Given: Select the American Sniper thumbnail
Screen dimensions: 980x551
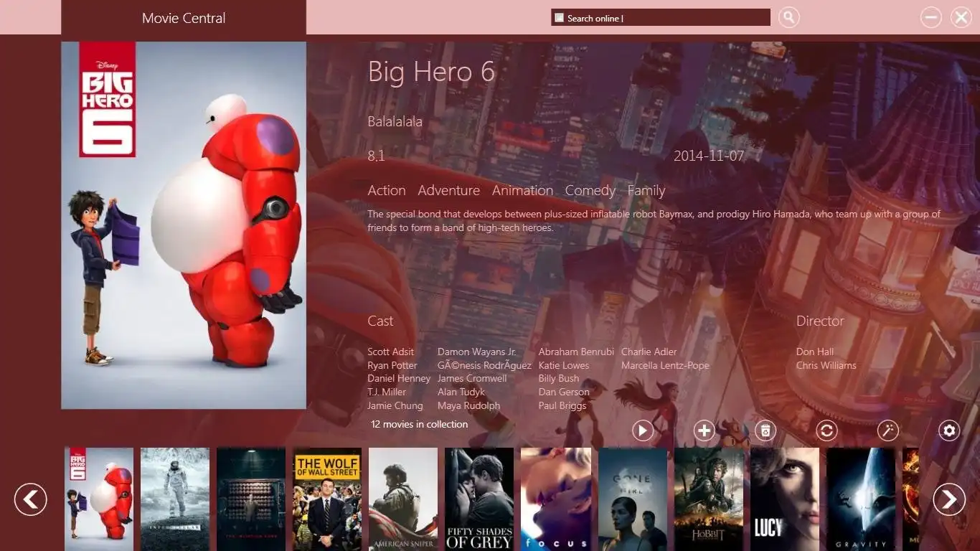Looking at the screenshot, I should click(x=403, y=499).
